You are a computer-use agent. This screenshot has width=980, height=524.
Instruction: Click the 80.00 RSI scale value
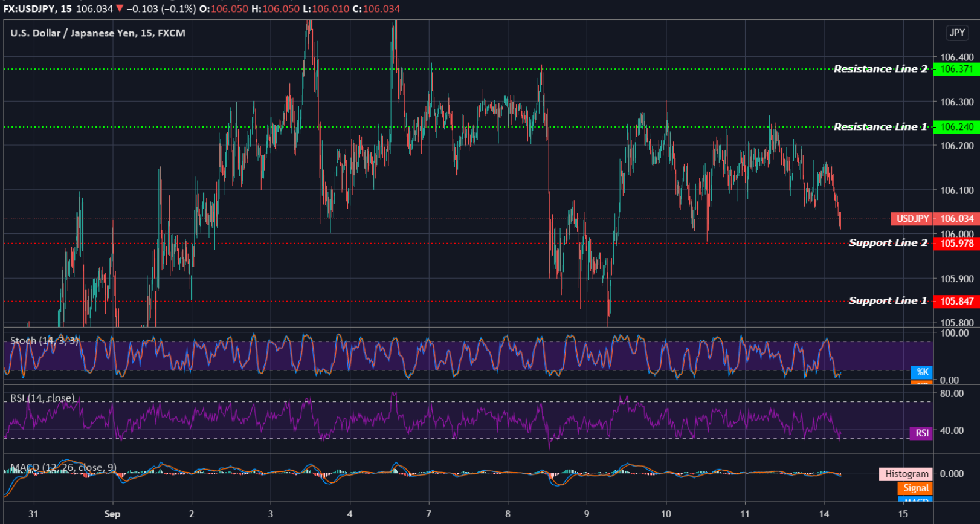(952, 393)
